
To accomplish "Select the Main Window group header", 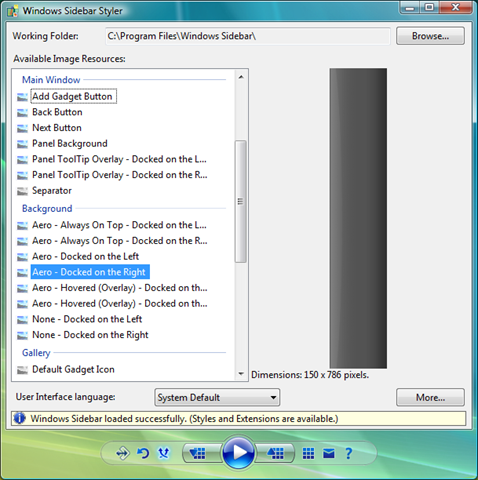I will pos(51,80).
